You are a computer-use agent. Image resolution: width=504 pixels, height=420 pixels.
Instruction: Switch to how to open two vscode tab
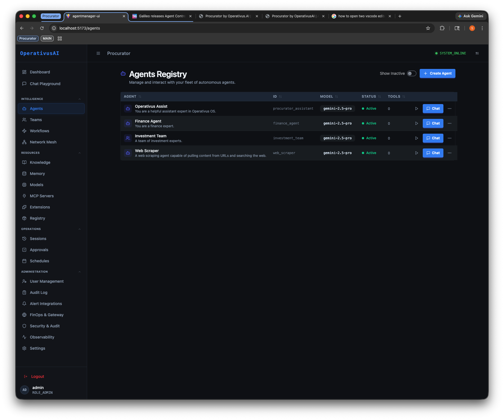(x=361, y=16)
